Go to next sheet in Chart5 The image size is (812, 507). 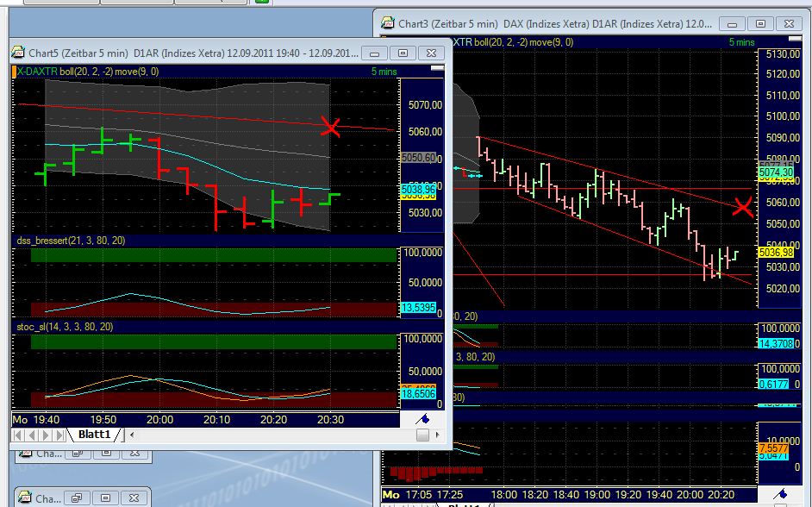pos(46,435)
